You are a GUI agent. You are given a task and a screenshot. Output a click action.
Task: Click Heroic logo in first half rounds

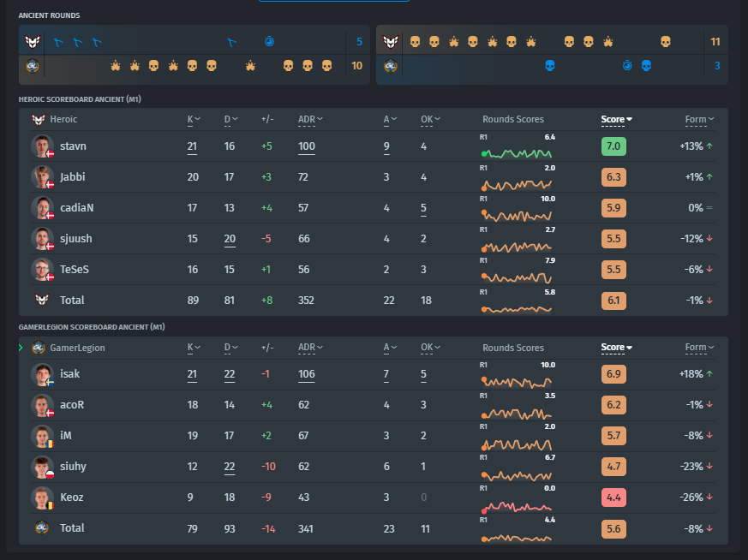(x=33, y=41)
